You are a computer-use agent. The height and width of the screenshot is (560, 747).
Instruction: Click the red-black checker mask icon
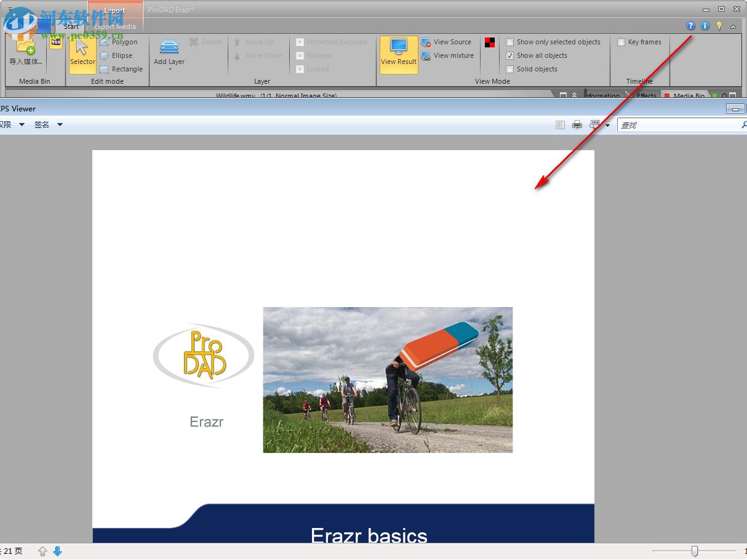point(490,42)
